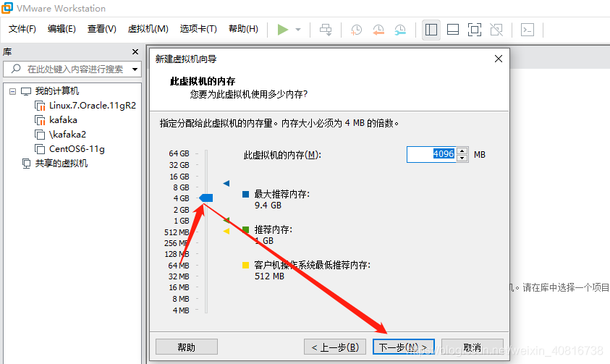Viewport: 610px width, 364px height.
Task: Select the Linux.7.Oracle.11gR2 virtual machine
Action: point(93,106)
